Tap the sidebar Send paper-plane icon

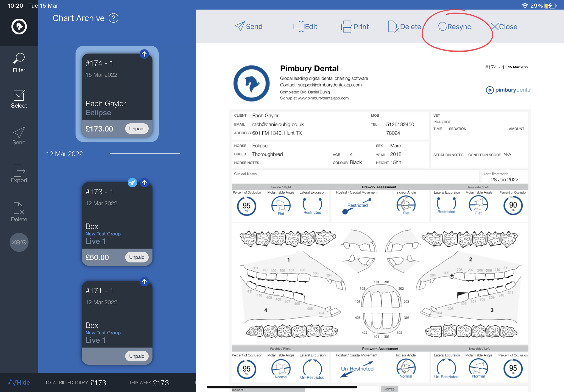point(19,136)
